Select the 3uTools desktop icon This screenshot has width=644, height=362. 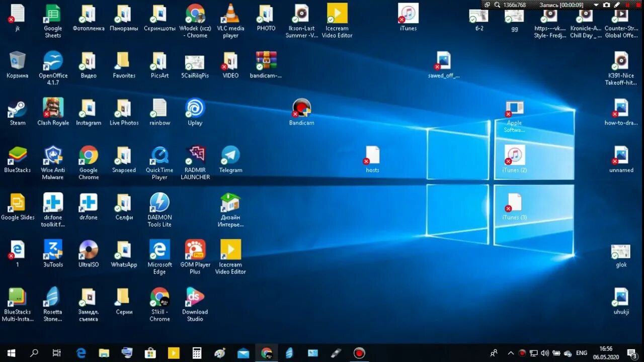pos(53,253)
